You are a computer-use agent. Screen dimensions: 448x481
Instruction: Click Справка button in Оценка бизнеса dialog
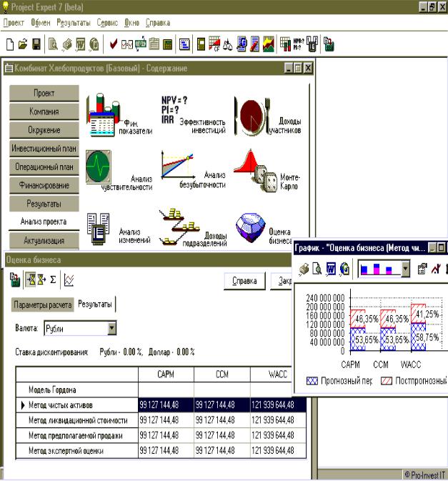pos(244,281)
